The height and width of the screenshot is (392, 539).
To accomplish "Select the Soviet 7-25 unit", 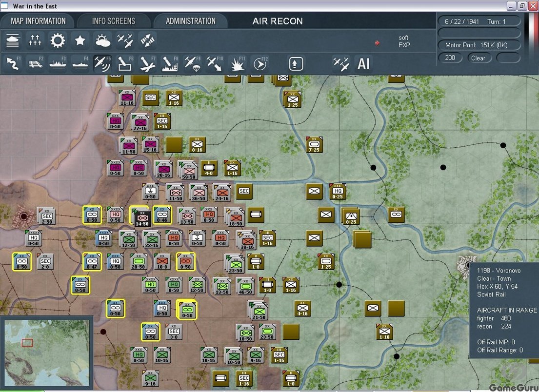I will pos(314,144).
